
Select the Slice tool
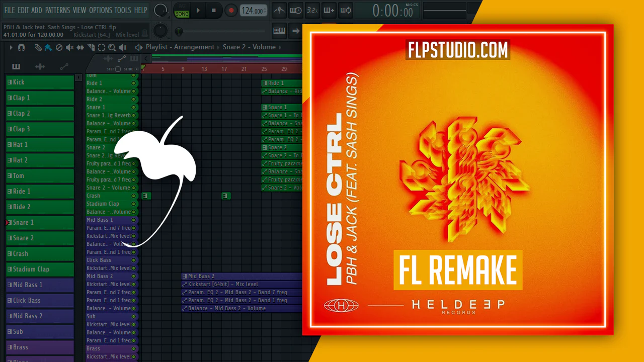91,47
